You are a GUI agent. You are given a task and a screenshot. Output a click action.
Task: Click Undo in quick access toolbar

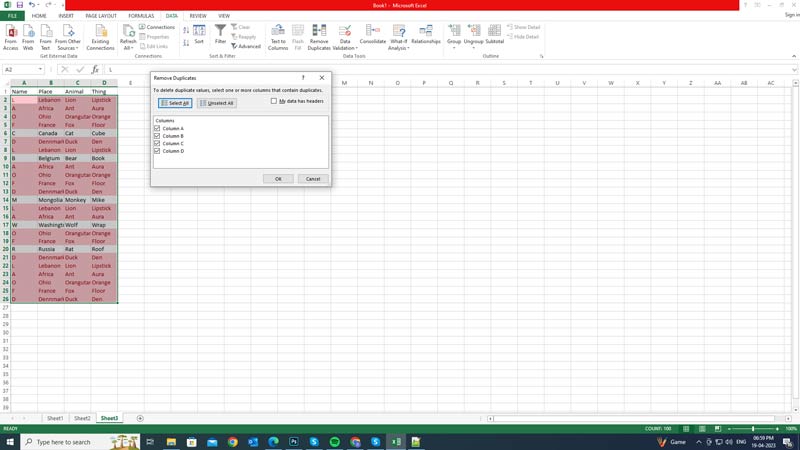tap(32, 5)
